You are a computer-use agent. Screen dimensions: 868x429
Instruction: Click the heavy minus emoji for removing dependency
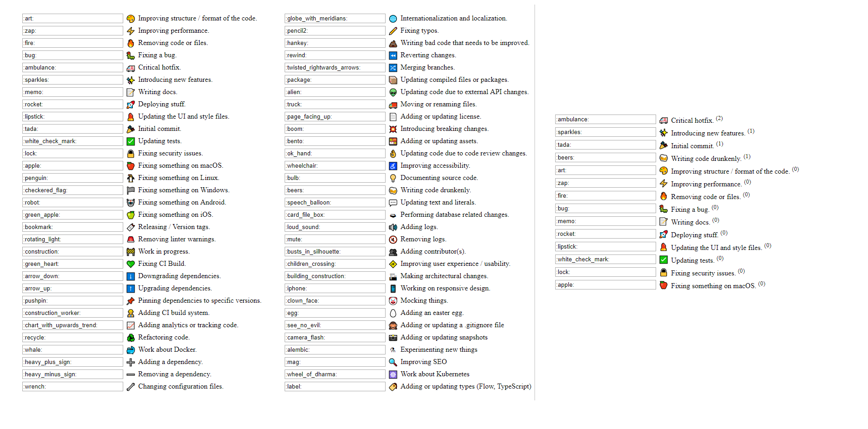[x=130, y=374]
